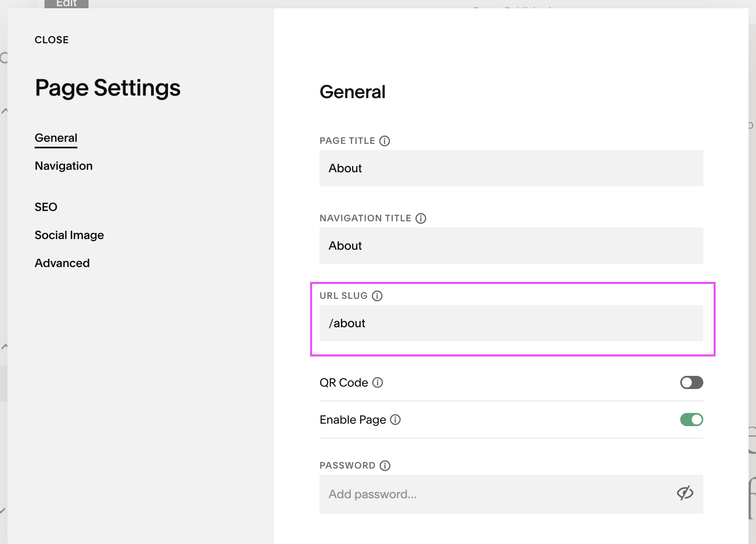
Task: Disable the Enable Page switch
Action: (x=691, y=420)
